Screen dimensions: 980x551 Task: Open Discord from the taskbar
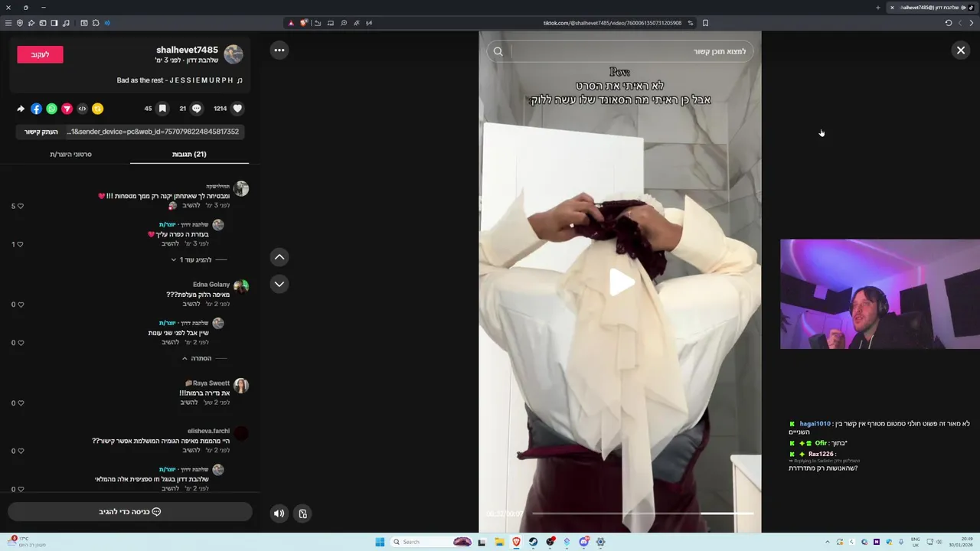[583, 542]
